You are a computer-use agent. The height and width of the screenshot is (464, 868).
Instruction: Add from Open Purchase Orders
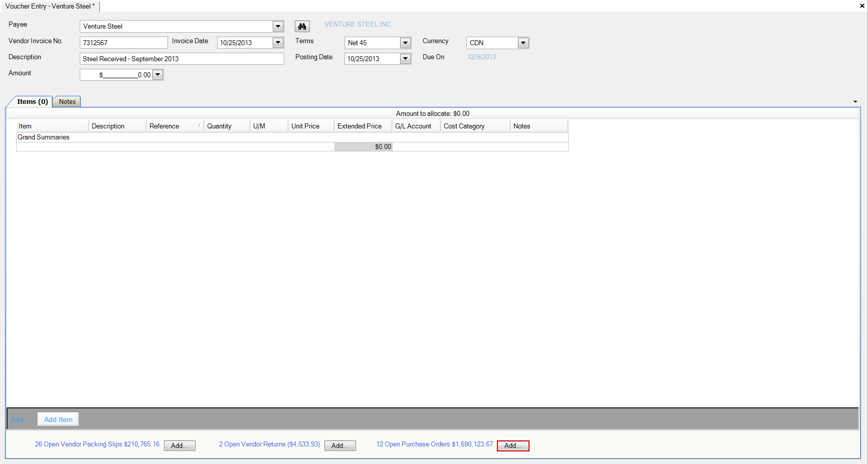(x=513, y=445)
